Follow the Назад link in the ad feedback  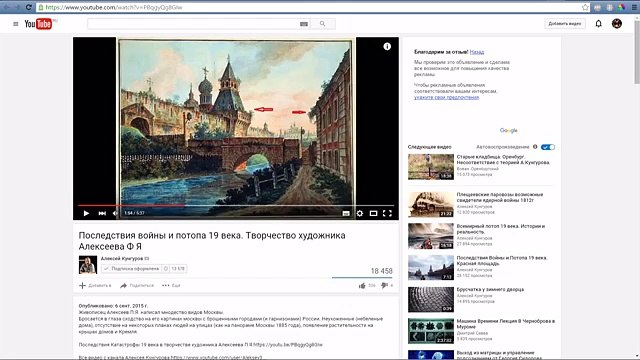click(477, 52)
